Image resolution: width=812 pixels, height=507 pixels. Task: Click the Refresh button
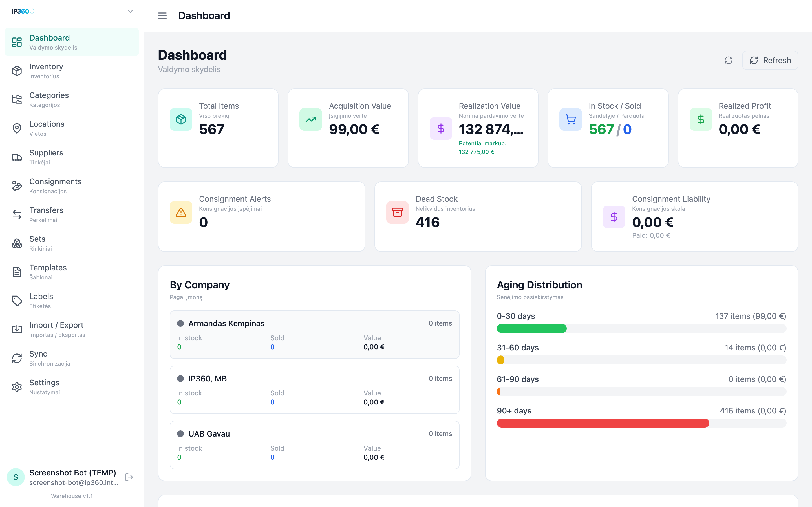click(770, 60)
